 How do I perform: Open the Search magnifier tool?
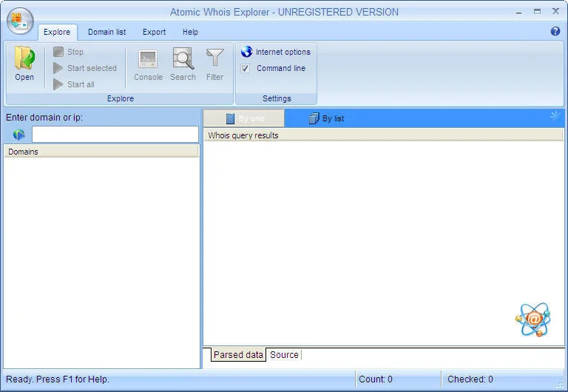point(183,65)
